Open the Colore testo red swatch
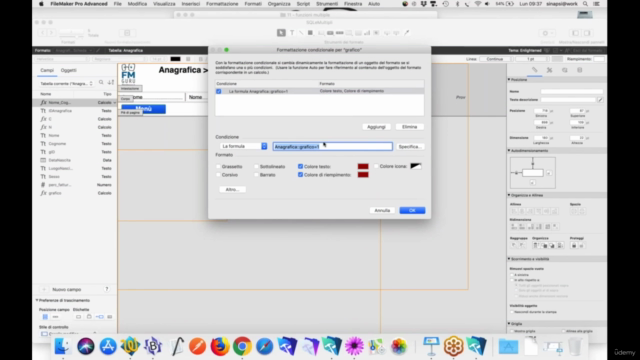The image size is (640, 360). pyautogui.click(x=363, y=167)
